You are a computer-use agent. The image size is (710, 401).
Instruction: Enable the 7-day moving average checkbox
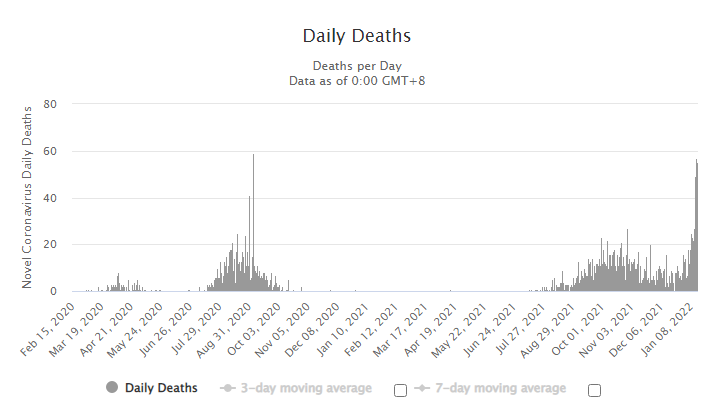point(594,390)
